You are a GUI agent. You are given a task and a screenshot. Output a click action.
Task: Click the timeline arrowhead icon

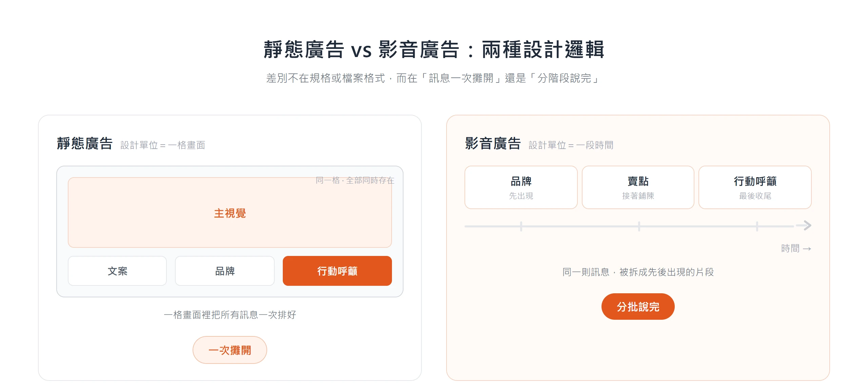804,225
